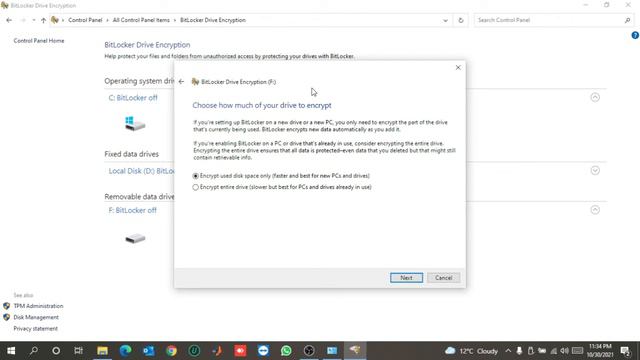The width and height of the screenshot is (640, 360).
Task: Show hidden system tray icons
Action: [508, 351]
